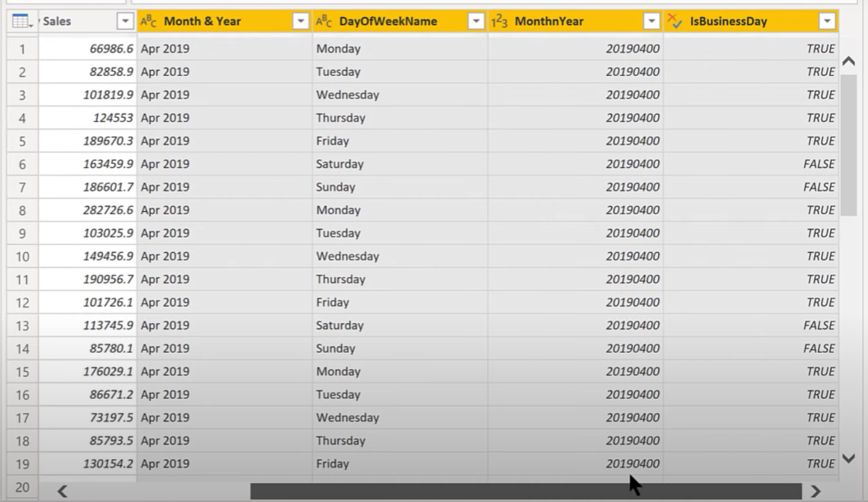Image resolution: width=868 pixels, height=502 pixels.
Task: Click Sales value 113745.9
Action: pyautogui.click(x=109, y=326)
